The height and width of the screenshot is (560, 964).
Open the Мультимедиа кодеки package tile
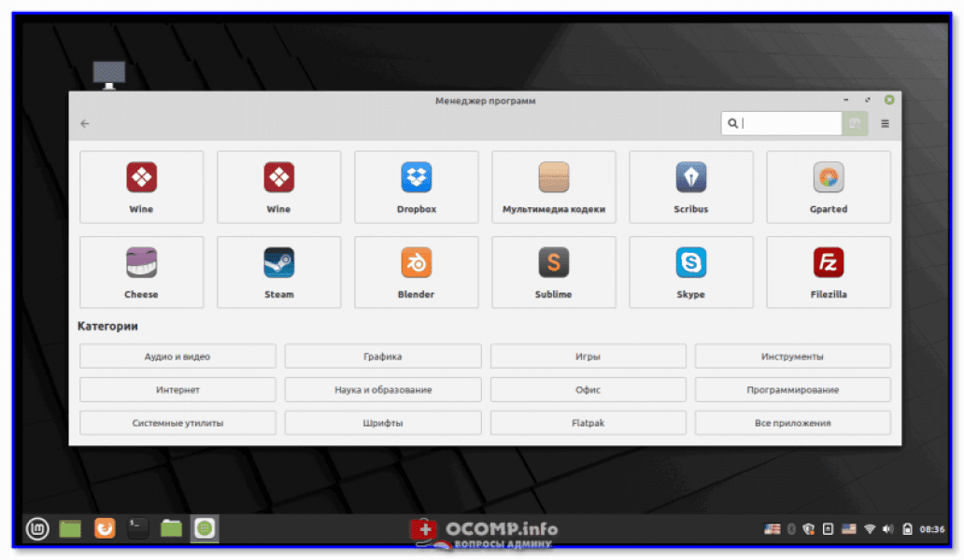pyautogui.click(x=554, y=187)
